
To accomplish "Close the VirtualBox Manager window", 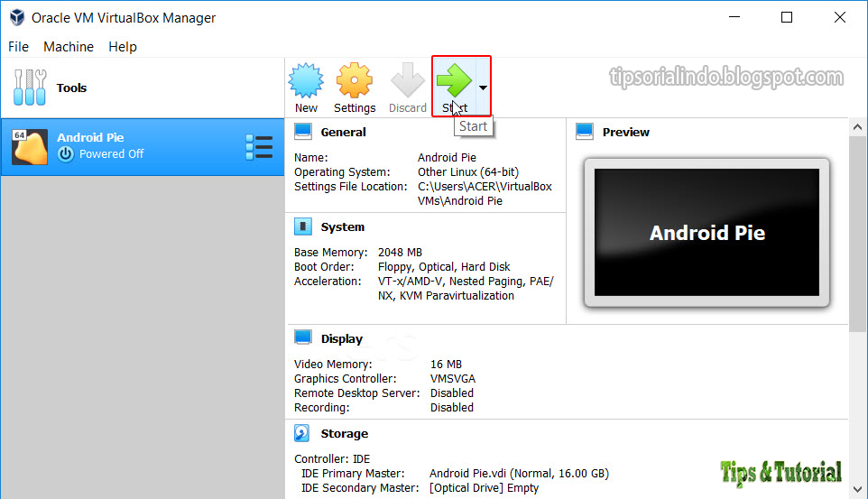I will 839,17.
